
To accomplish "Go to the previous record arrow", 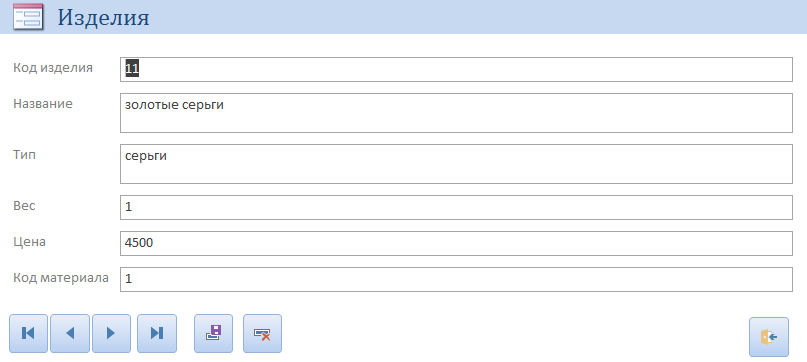I will (x=70, y=333).
